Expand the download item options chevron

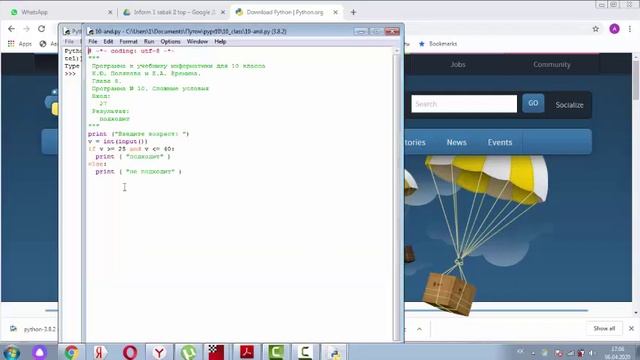point(419,329)
